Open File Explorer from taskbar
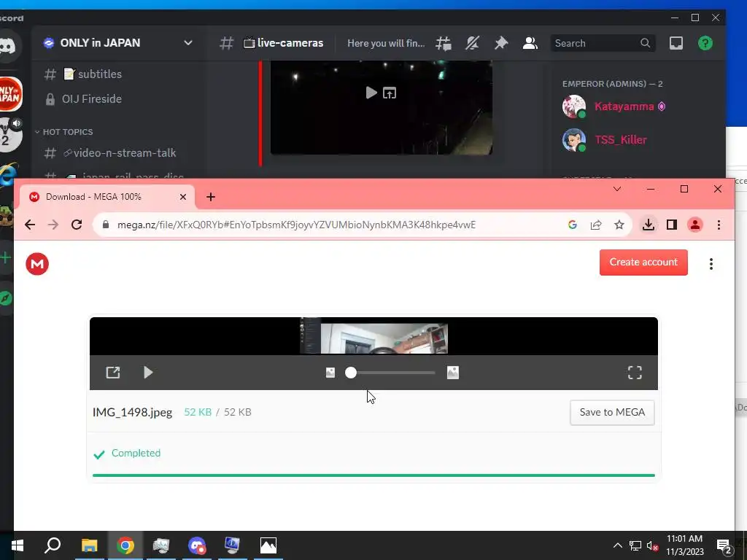Viewport: 747px width, 560px height. pyautogui.click(x=89, y=545)
